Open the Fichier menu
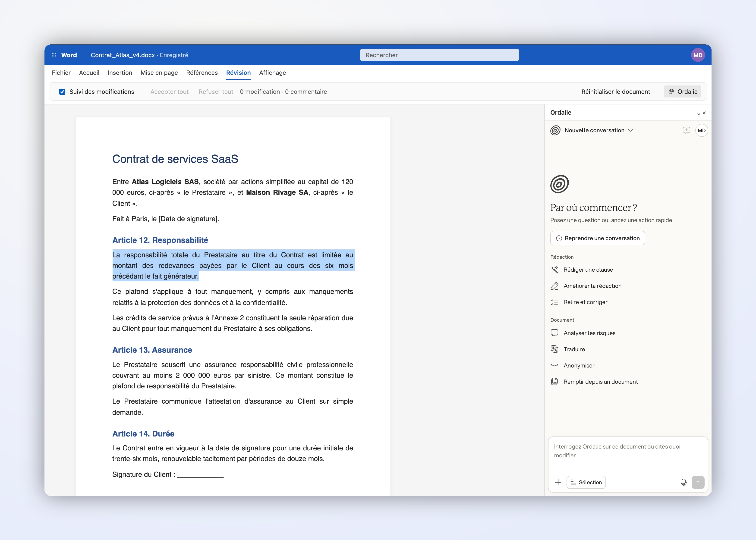756x540 pixels. [x=61, y=73]
